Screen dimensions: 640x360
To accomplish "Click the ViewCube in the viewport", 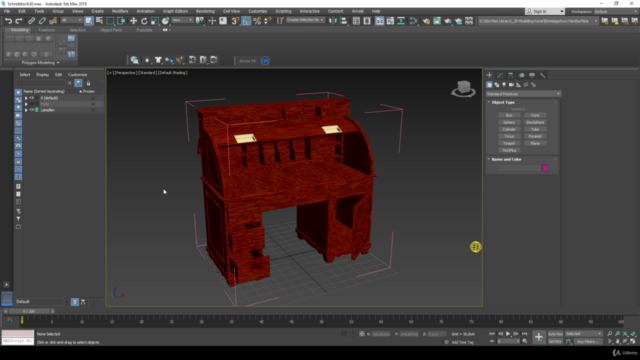I will point(463,88).
